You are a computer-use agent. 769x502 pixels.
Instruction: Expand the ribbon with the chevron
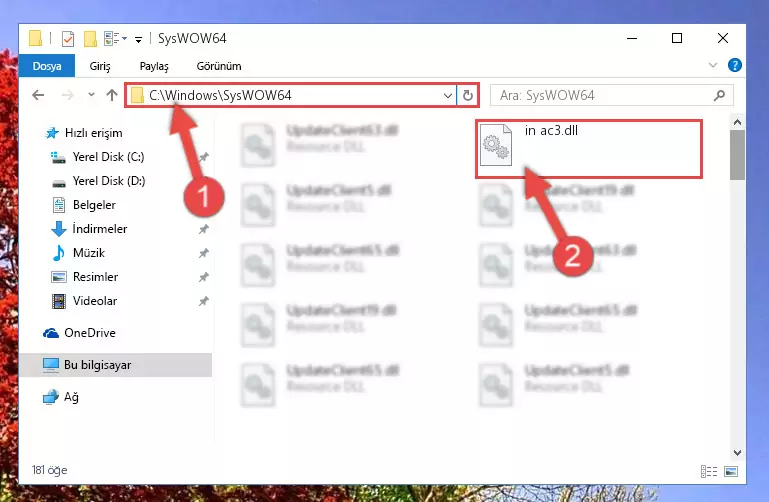click(713, 65)
